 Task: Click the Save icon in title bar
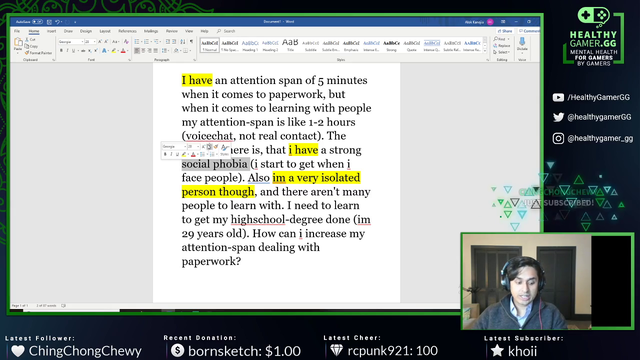coord(49,22)
